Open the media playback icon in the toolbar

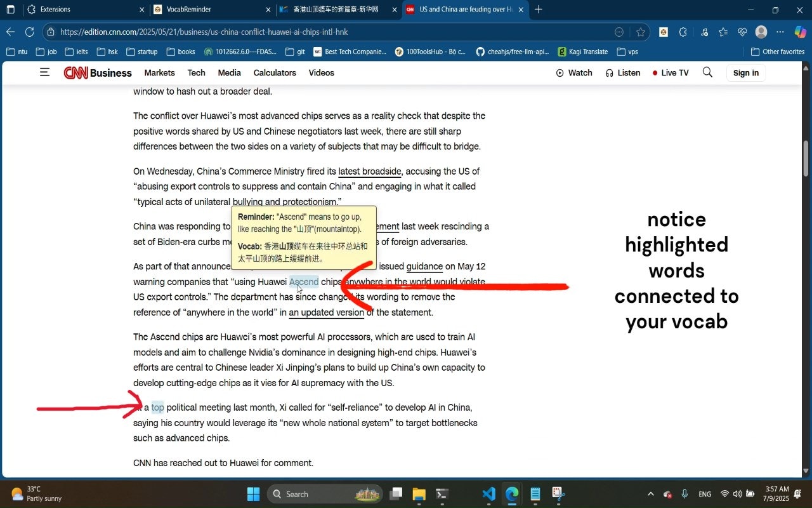(704, 32)
